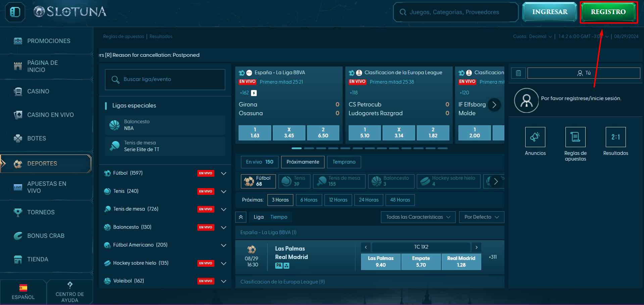644x305 pixels.
Task: Select Tenis 39 sport filter
Action: [294, 181]
